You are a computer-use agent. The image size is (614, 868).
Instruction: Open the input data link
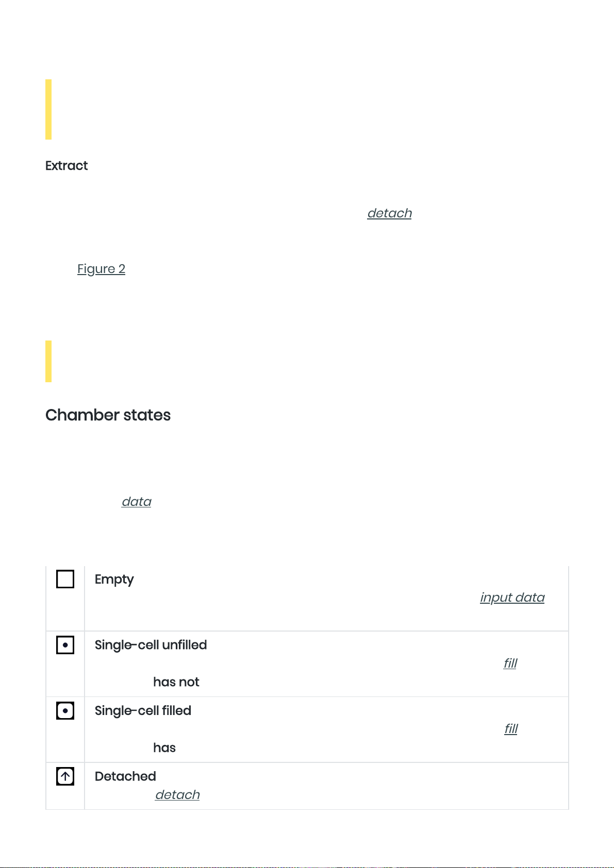click(512, 598)
